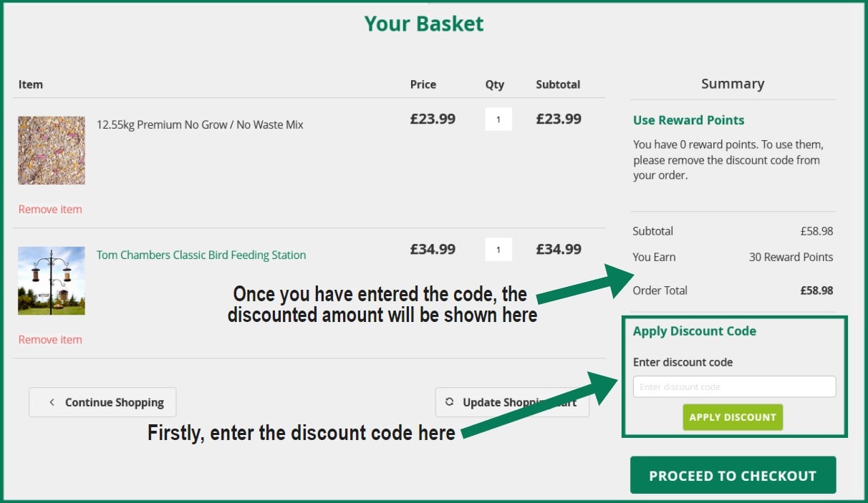Go back with Continue Shopping button
This screenshot has height=503, width=868.
(102, 402)
